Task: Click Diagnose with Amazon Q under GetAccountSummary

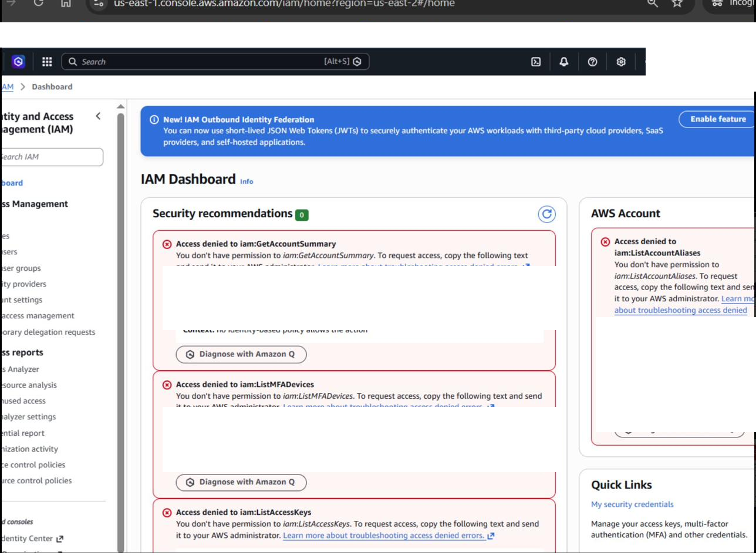Action: [241, 354]
